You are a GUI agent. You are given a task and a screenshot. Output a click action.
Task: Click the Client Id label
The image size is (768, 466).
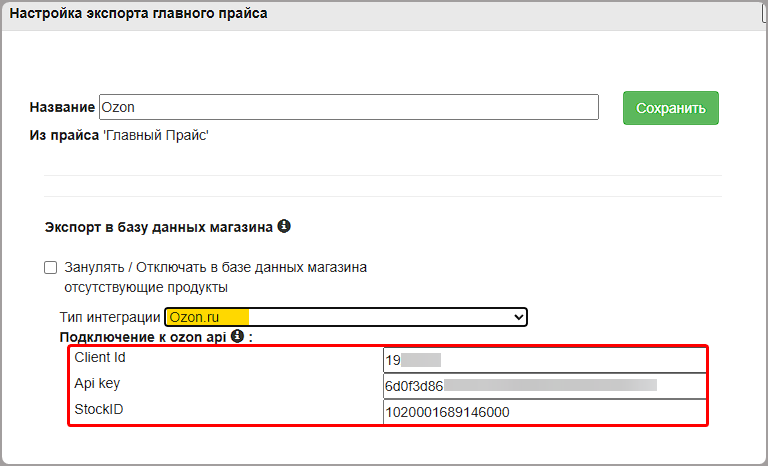100,357
